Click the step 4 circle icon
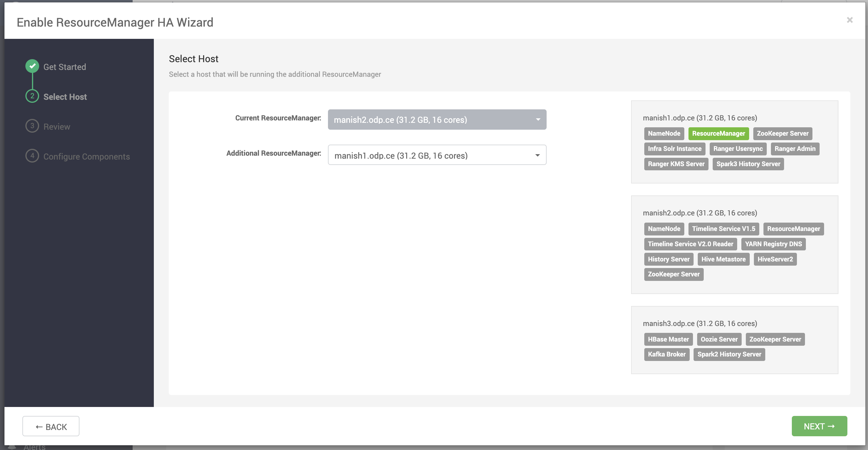The height and width of the screenshot is (450, 868). (32, 156)
